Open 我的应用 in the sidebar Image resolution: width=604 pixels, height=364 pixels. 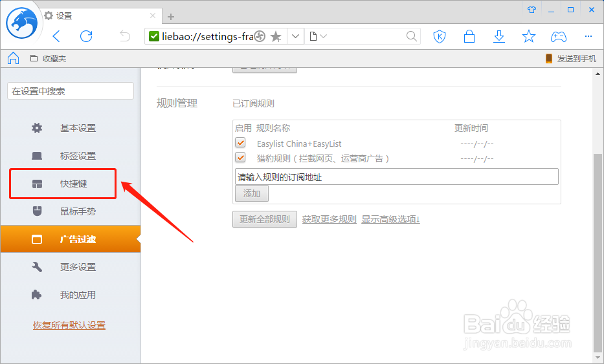71,295
